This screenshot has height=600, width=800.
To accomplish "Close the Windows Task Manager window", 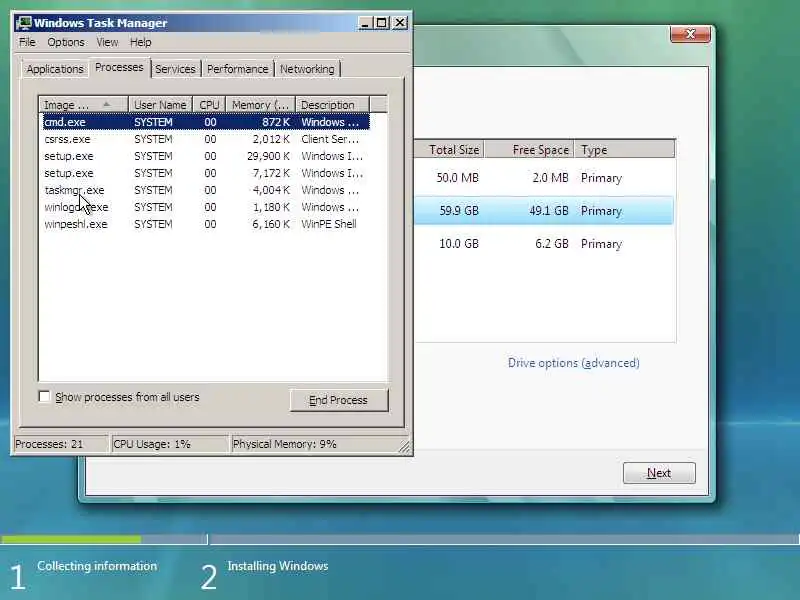I will (x=400, y=23).
